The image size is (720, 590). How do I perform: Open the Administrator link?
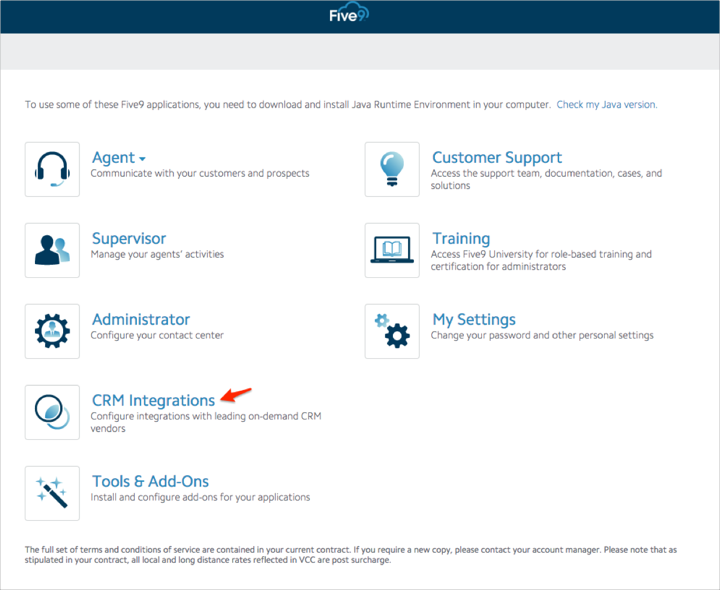pos(141,320)
